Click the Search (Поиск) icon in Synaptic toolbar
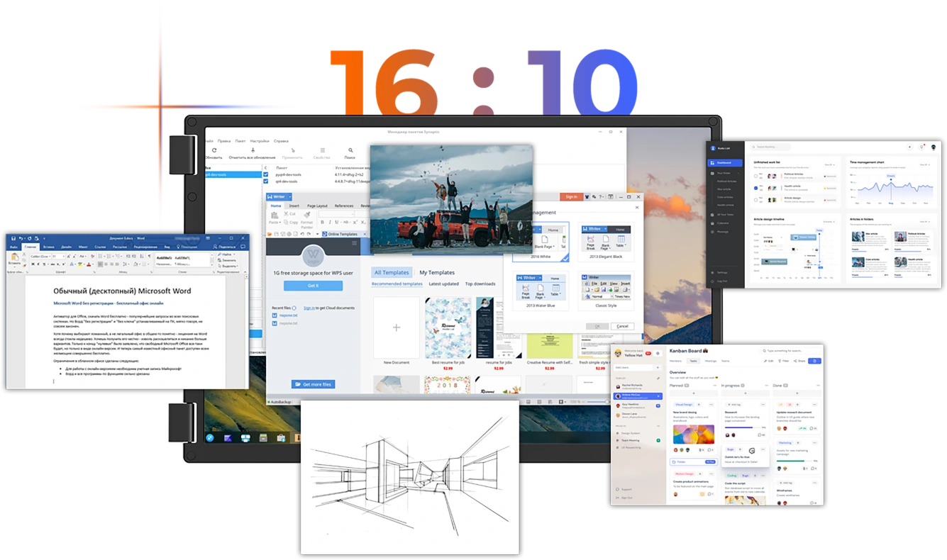Screen dimensions: 947x560 pos(351,150)
